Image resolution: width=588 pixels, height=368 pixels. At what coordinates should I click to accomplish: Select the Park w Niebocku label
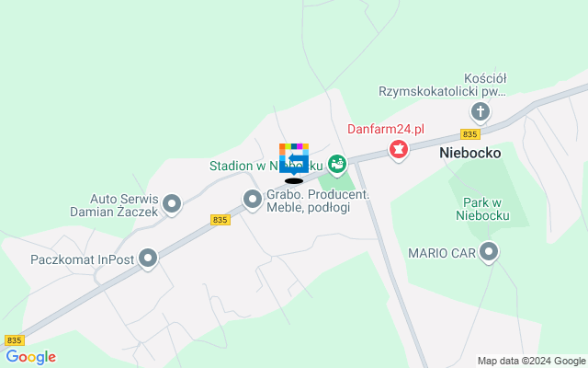482,209
